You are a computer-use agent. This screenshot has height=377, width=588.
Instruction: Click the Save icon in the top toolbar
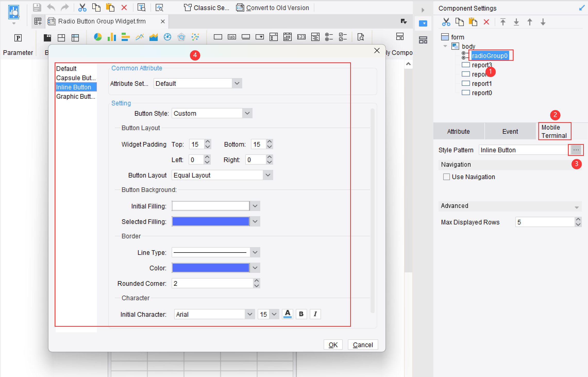coord(37,7)
